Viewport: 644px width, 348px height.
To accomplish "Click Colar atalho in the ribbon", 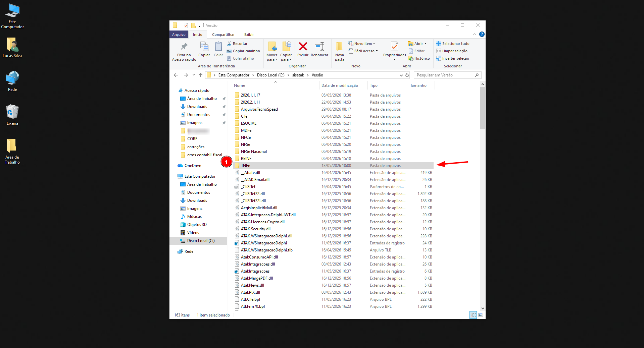I will (x=240, y=58).
